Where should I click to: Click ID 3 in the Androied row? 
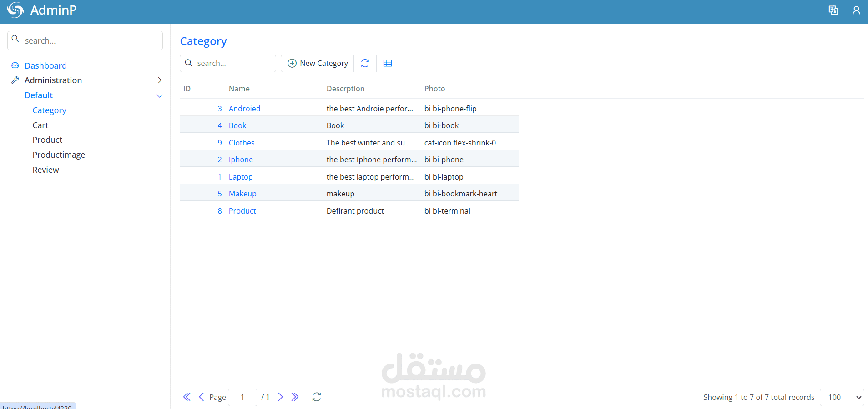point(220,109)
